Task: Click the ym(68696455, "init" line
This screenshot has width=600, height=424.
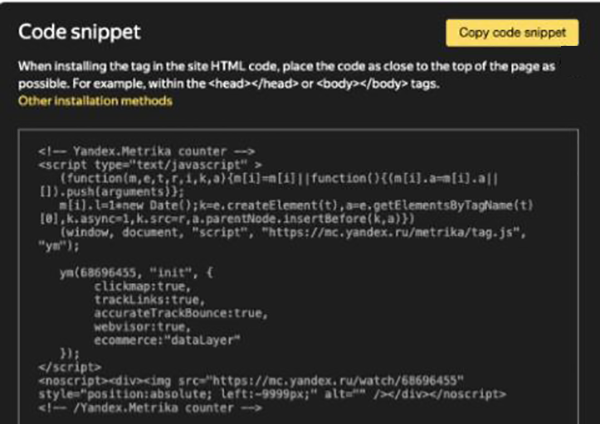Action: [136, 273]
